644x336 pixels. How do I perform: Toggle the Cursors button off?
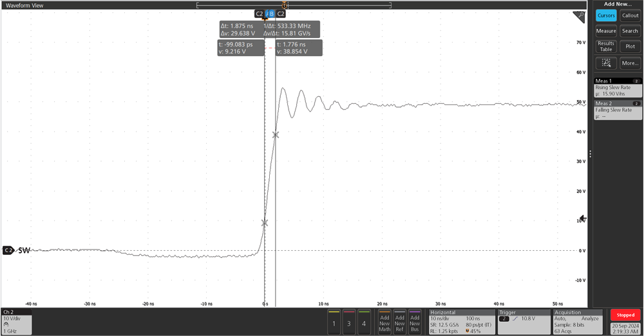(606, 15)
